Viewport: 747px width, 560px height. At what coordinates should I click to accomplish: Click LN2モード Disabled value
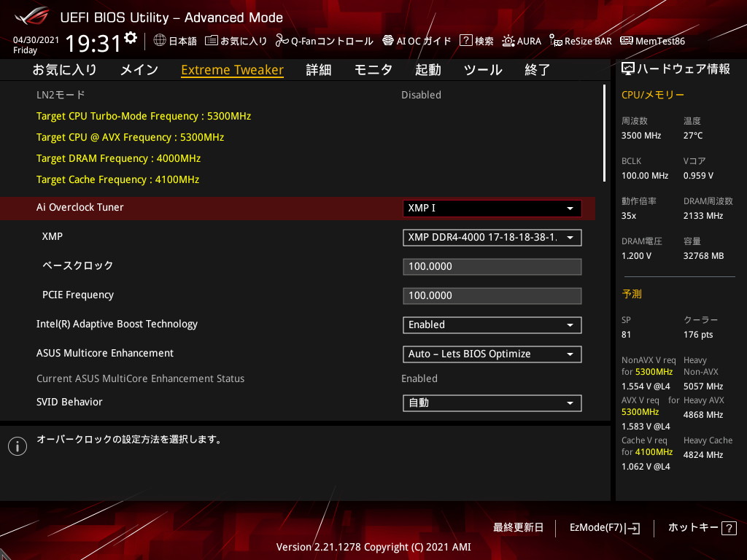point(421,95)
